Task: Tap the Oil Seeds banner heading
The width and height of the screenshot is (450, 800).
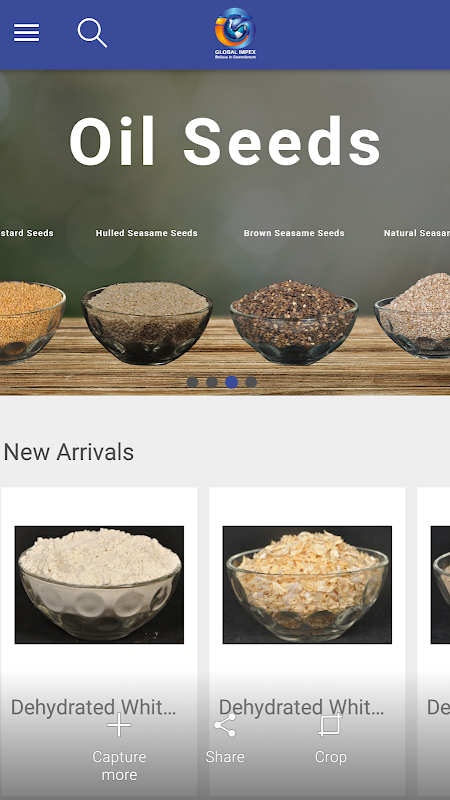Action: pos(225,142)
